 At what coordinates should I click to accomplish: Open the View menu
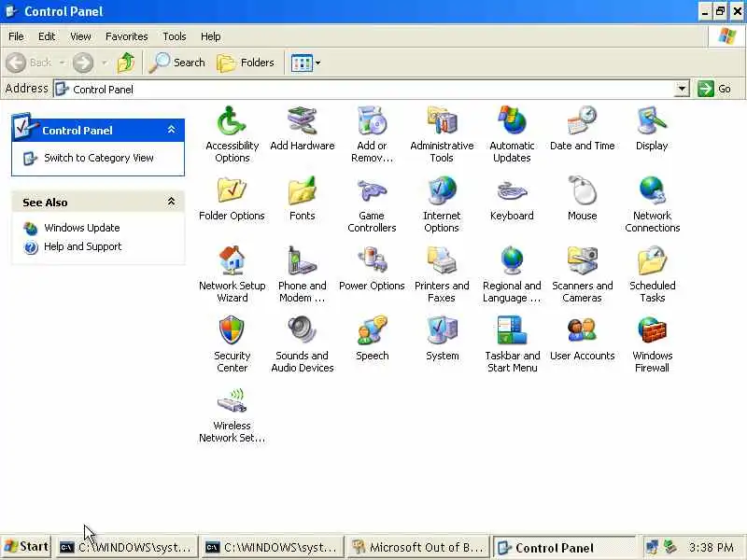point(80,36)
